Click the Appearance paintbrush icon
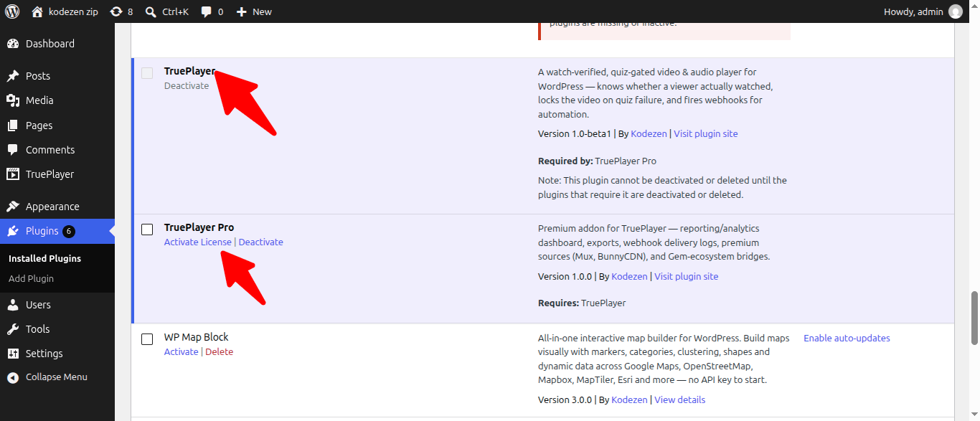Image resolution: width=980 pixels, height=421 pixels. [x=13, y=207]
